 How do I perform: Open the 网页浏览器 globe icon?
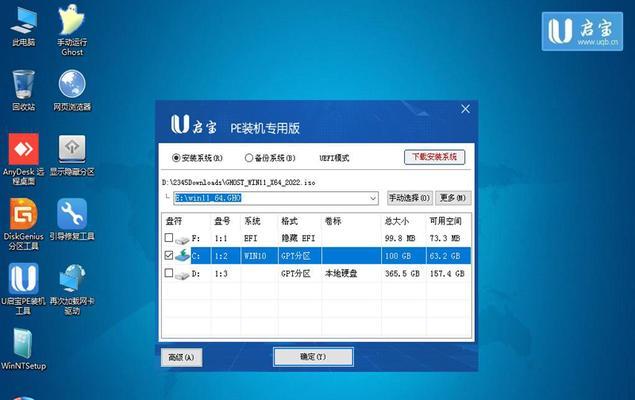click(x=72, y=90)
